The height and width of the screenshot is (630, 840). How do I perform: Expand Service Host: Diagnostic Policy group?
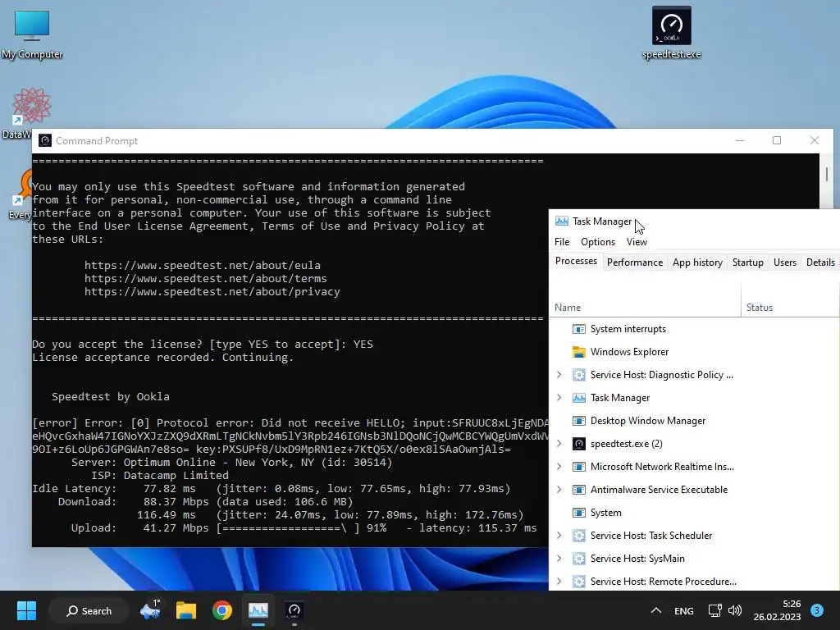pos(559,375)
